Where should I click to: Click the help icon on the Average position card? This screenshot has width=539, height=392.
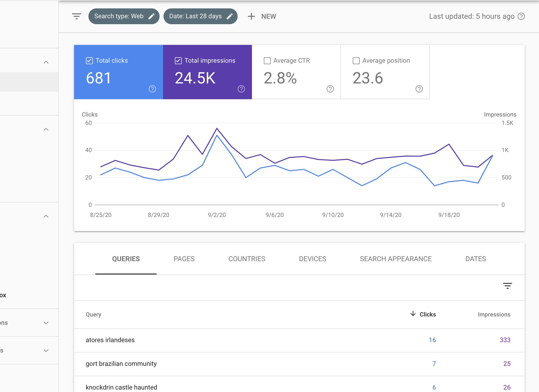pos(419,89)
